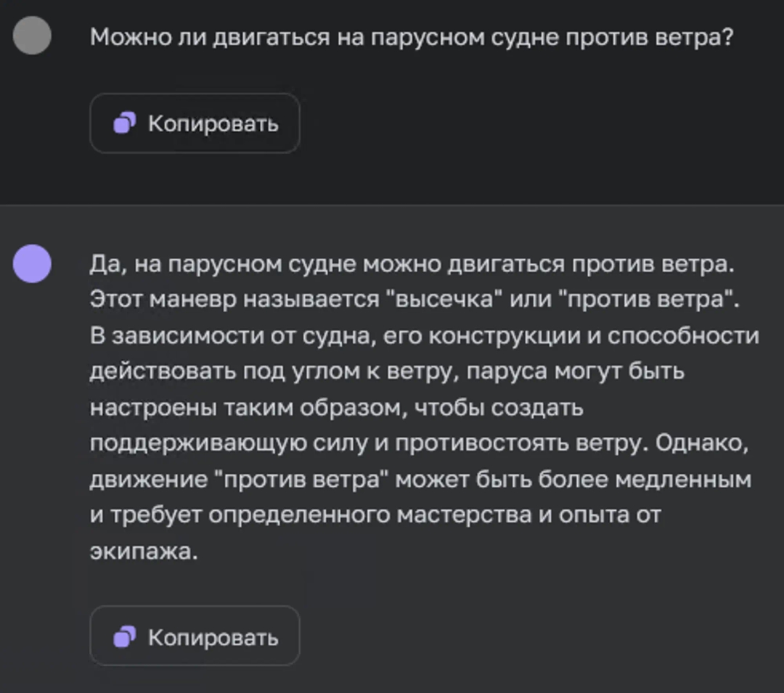
Task: Click inside the user message block
Action: point(392,80)
